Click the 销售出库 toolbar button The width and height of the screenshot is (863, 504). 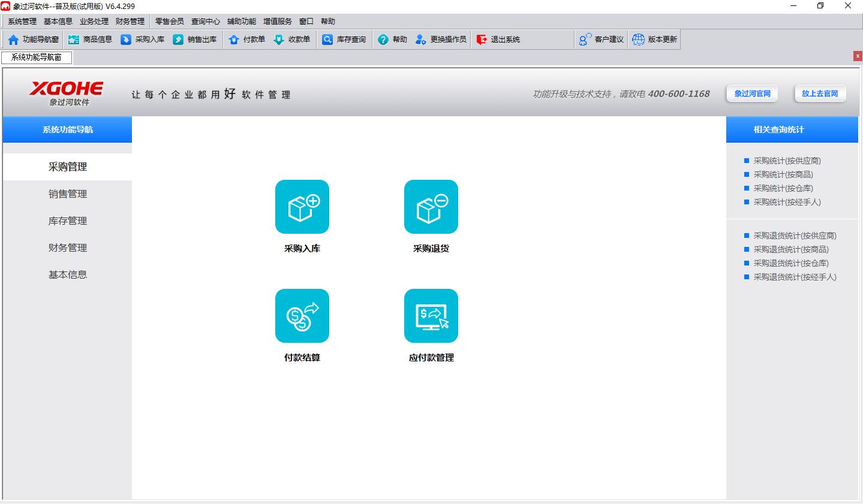click(x=195, y=40)
